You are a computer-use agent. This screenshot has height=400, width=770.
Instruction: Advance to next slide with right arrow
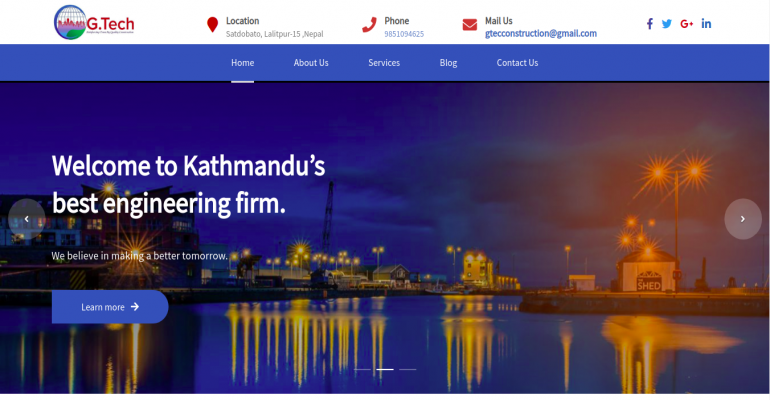point(742,219)
